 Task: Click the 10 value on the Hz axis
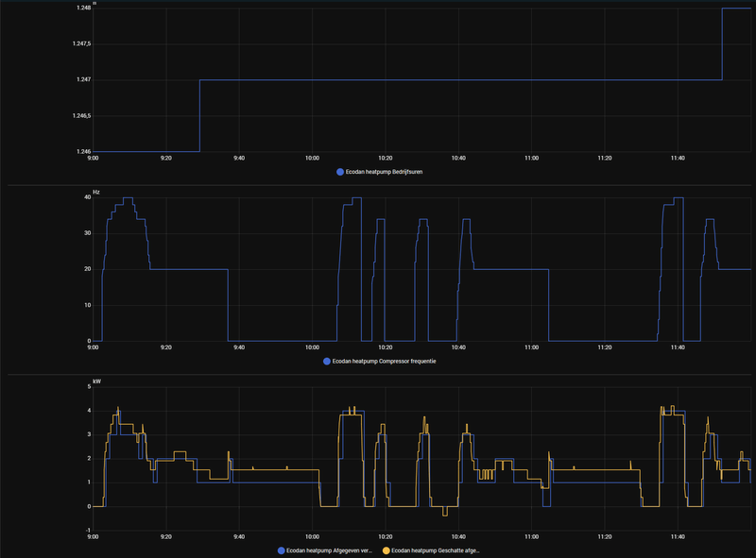[87, 306]
